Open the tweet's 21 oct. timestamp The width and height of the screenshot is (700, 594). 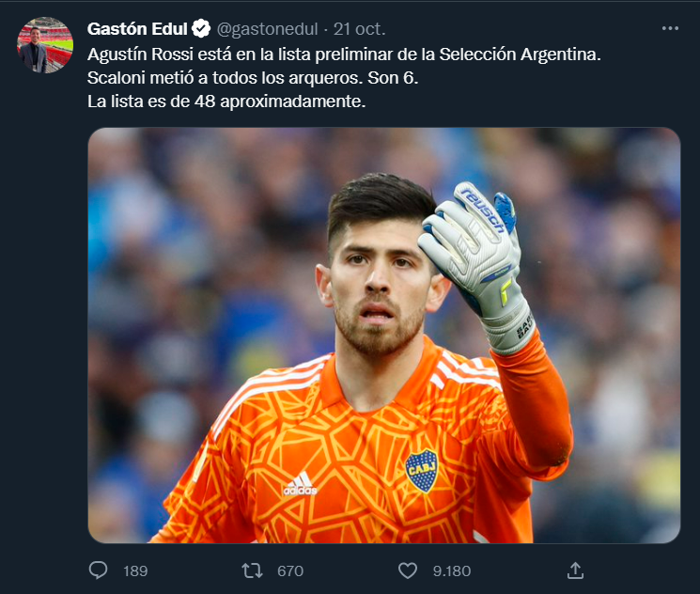pos(359,29)
